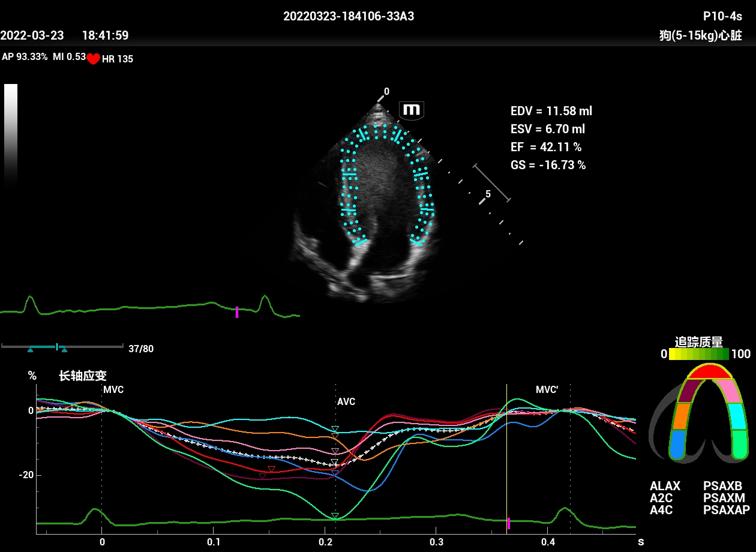The image size is (756, 552).
Task: Click the magenta marker on the lower ECG trace
Action: (x=509, y=524)
